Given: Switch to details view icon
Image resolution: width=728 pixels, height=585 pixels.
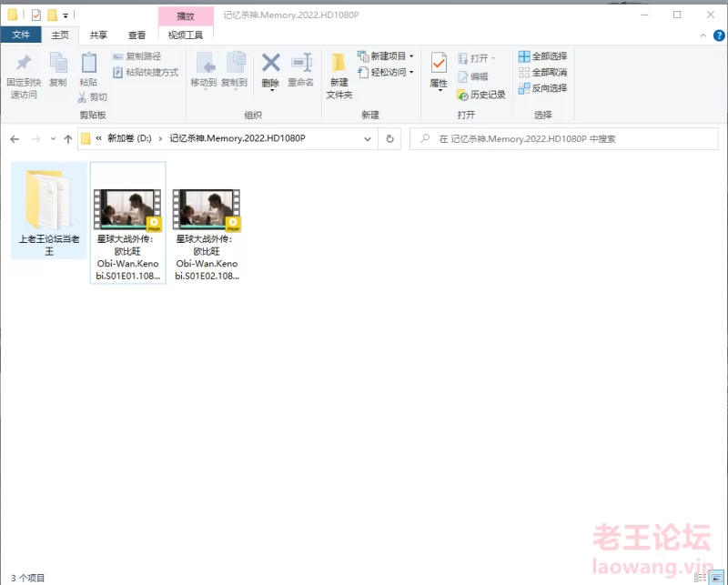Looking at the screenshot, I should (700, 578).
